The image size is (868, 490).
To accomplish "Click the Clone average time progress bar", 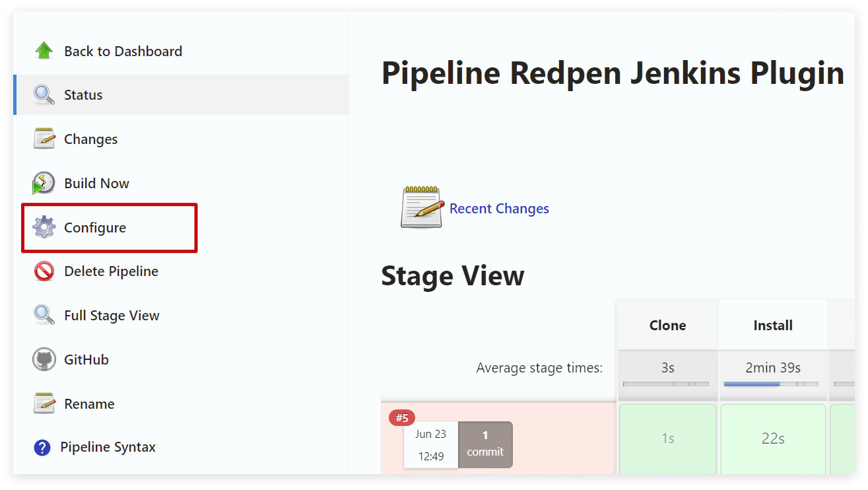I will tap(666, 384).
